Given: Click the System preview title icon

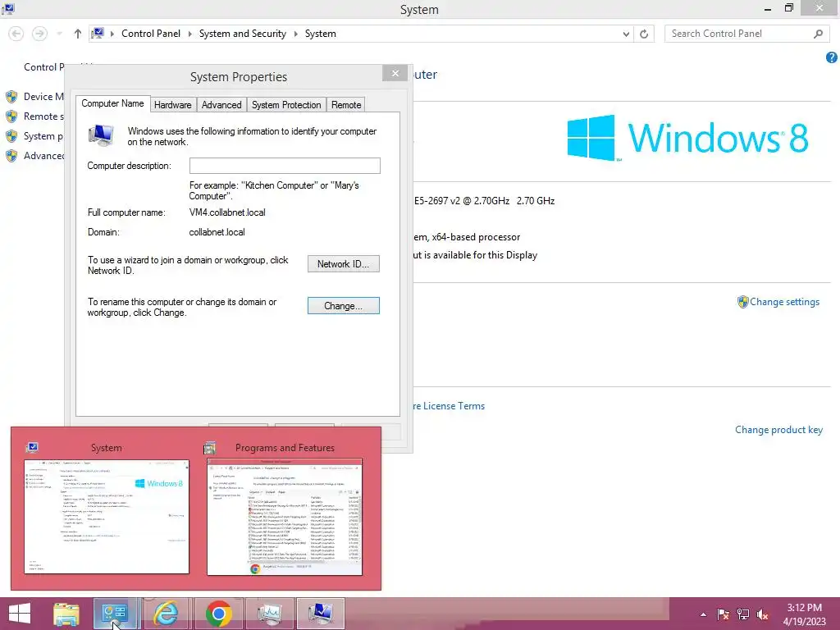Looking at the screenshot, I should (32, 447).
